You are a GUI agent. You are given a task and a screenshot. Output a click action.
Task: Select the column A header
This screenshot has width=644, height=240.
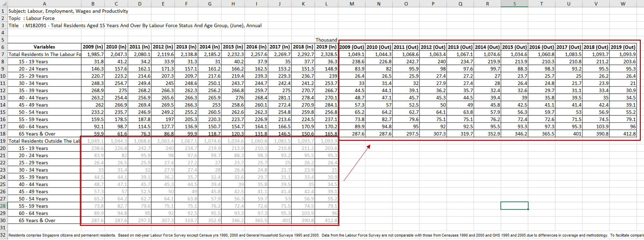(x=44, y=4)
